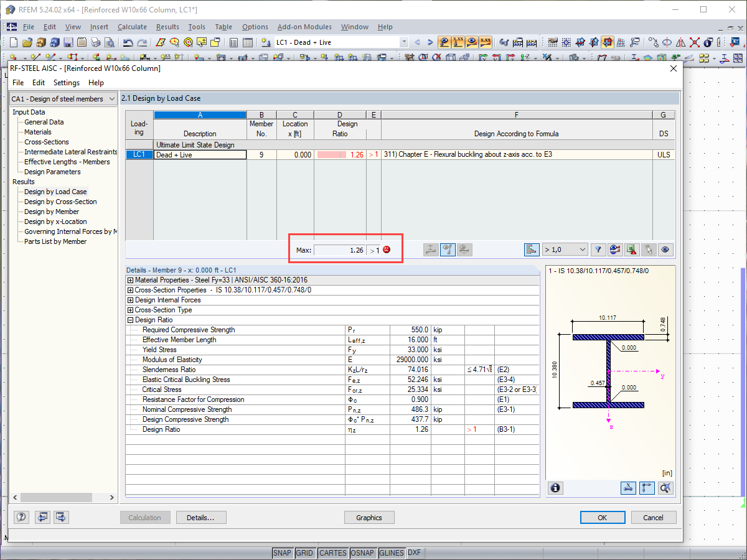Select the LC1 row header cell
The width and height of the screenshot is (747, 560).
(139, 155)
